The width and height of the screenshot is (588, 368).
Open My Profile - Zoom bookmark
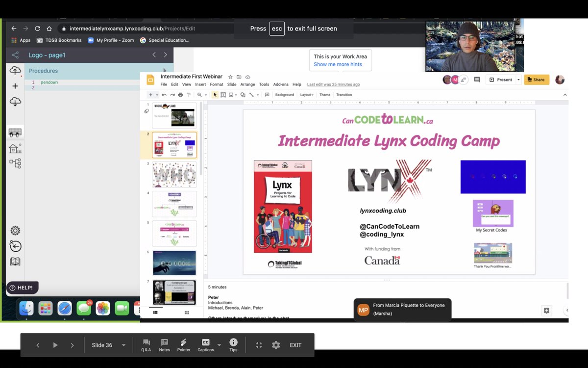[x=111, y=40]
